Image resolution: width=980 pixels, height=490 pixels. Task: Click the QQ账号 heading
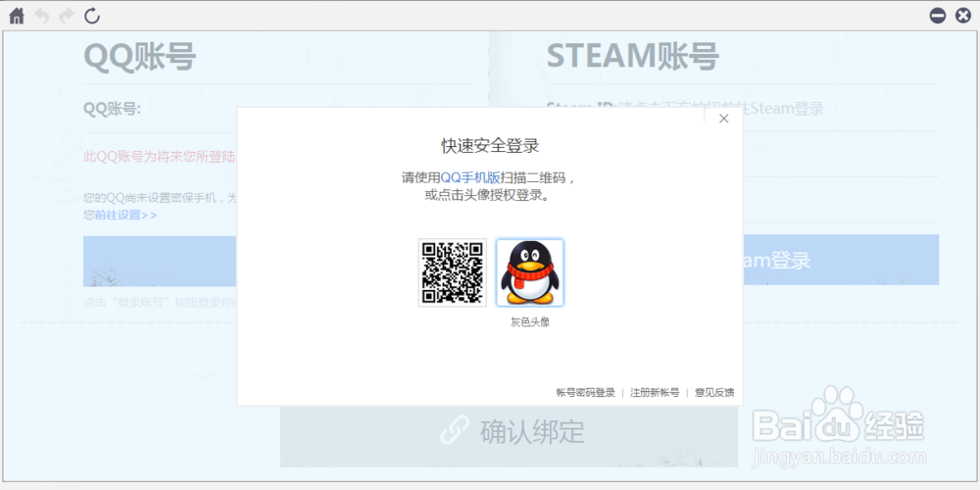[140, 57]
